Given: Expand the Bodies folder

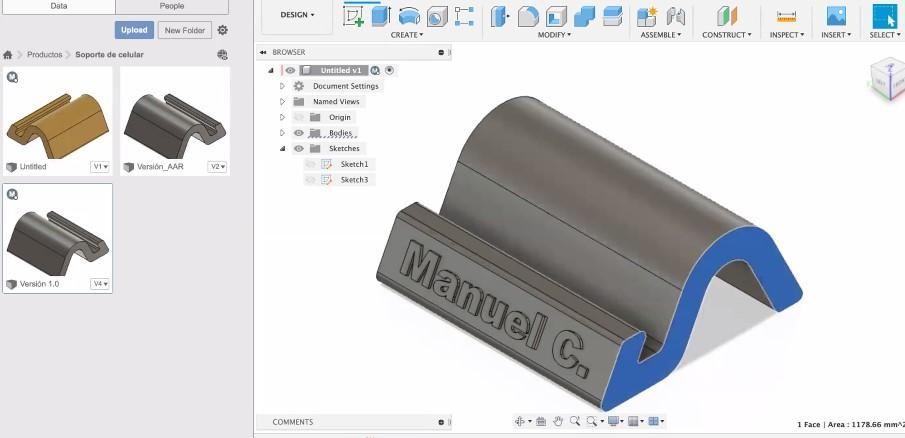Looking at the screenshot, I should 282,133.
